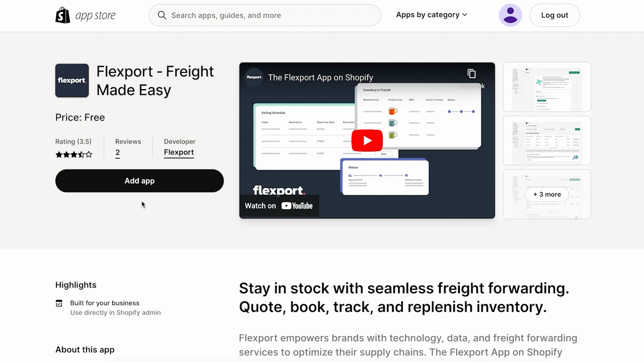Viewport: 644px width, 362px height.
Task: Click the Add app button
Action: pos(139,180)
